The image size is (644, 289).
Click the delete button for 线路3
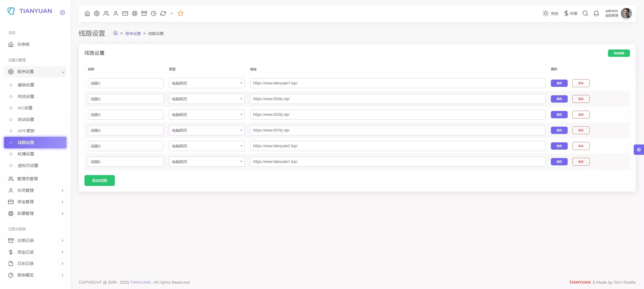click(x=581, y=115)
